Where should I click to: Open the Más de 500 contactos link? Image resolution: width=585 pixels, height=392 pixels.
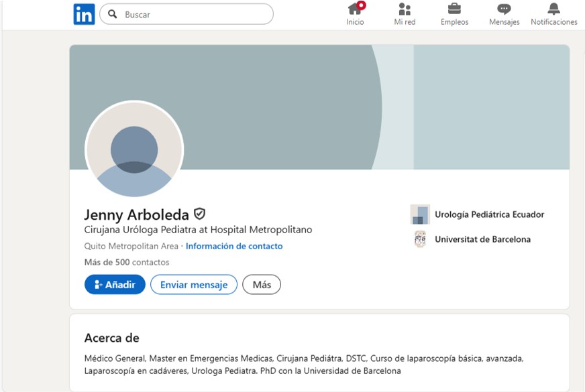coord(127,262)
